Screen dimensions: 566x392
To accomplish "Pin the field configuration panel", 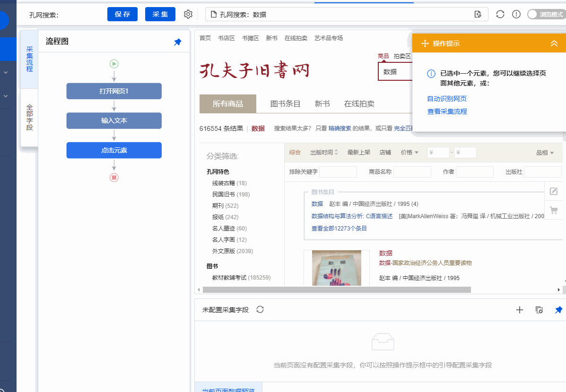I will 558,310.
